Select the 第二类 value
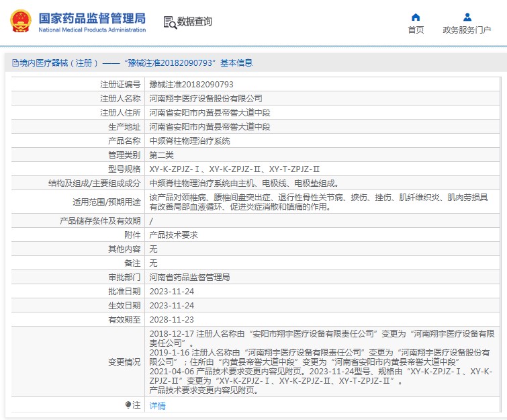Viewport: 507px width, 420px height. coord(161,155)
